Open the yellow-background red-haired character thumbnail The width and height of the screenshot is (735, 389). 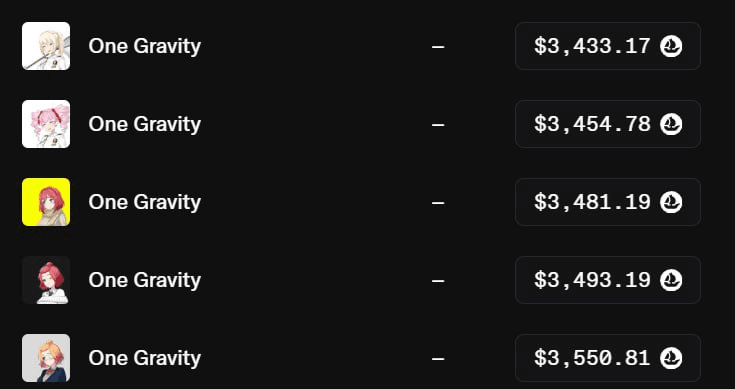[x=46, y=202]
